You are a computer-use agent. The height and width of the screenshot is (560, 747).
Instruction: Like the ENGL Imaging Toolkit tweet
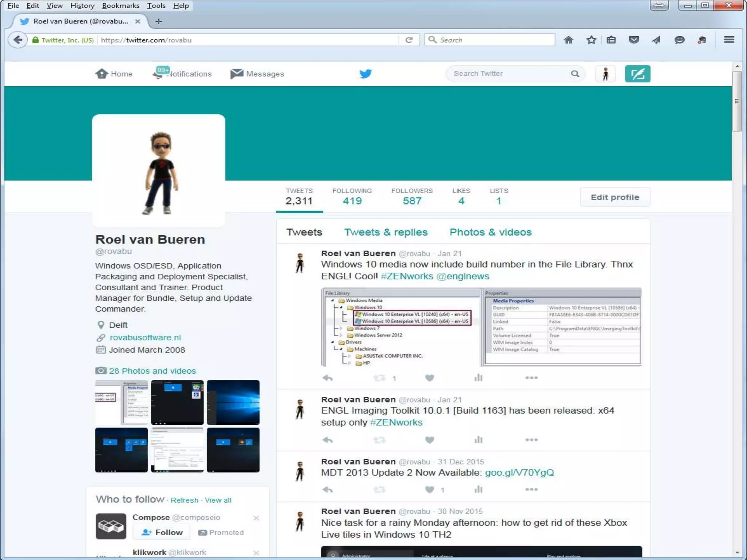(x=429, y=440)
